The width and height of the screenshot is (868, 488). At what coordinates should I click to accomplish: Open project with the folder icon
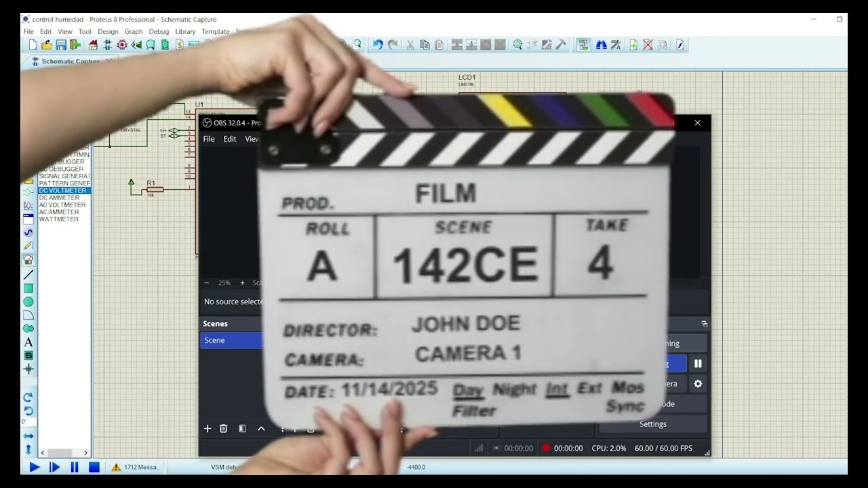(47, 45)
